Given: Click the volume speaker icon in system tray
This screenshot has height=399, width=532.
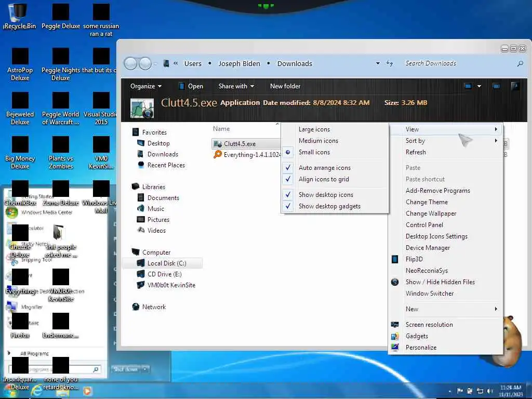Looking at the screenshot, I should coord(490,391).
